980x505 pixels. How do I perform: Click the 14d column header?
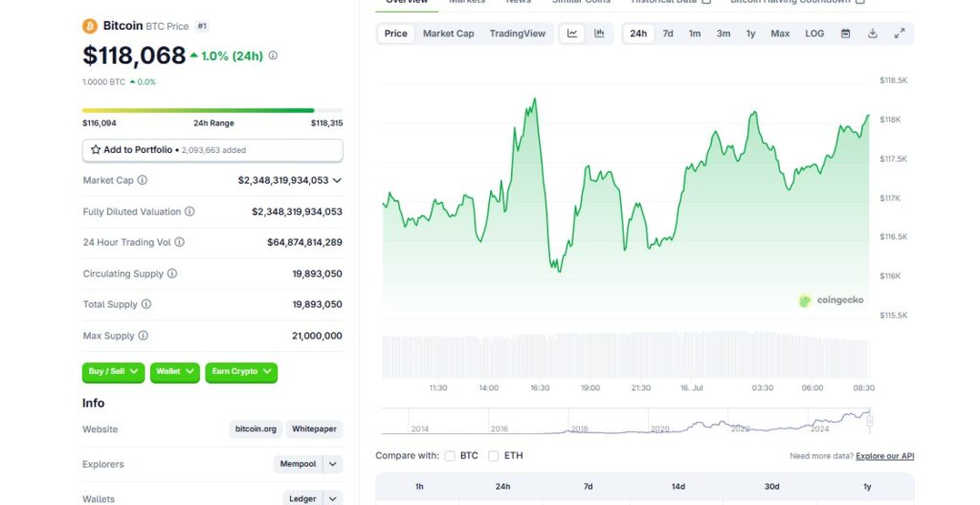coord(679,487)
